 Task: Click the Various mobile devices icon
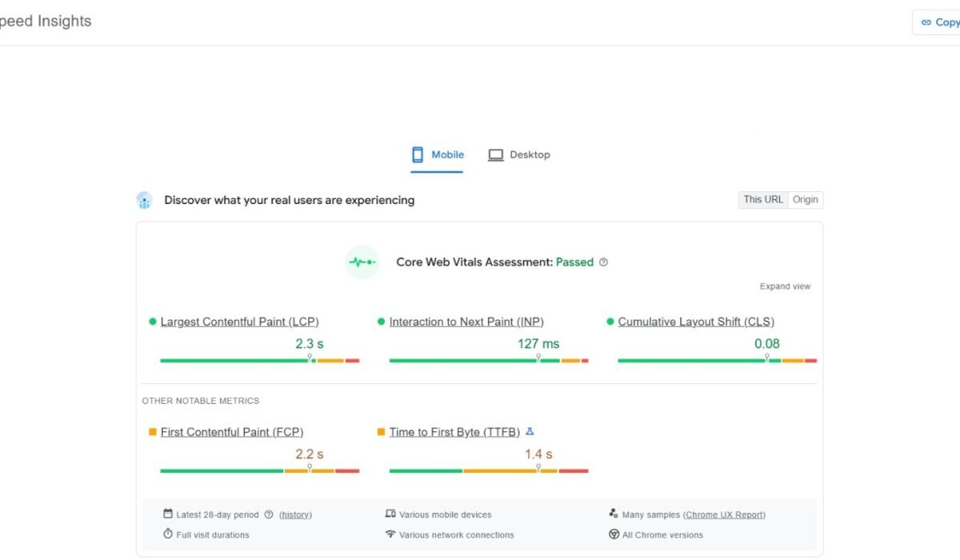coord(390,514)
